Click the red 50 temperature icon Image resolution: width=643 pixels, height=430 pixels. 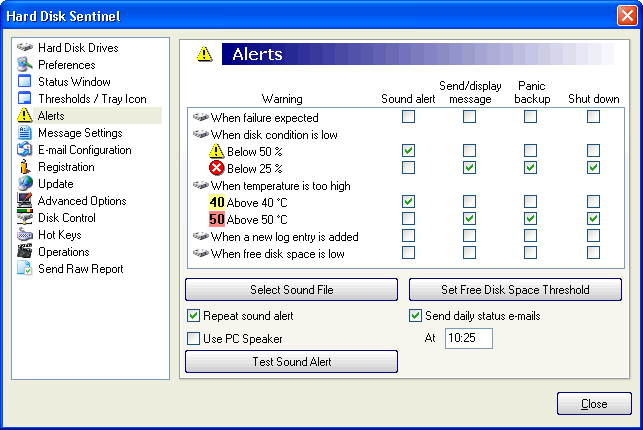tap(217, 219)
